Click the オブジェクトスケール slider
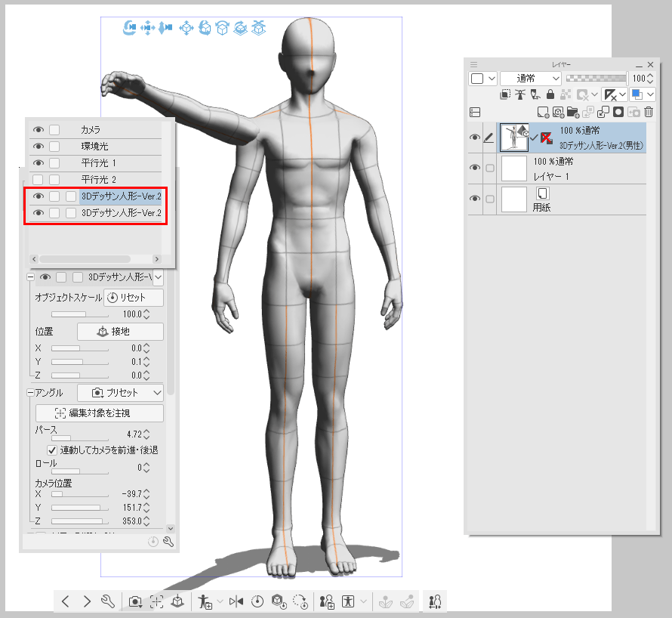Viewport: 672px width, 618px height. 80,314
